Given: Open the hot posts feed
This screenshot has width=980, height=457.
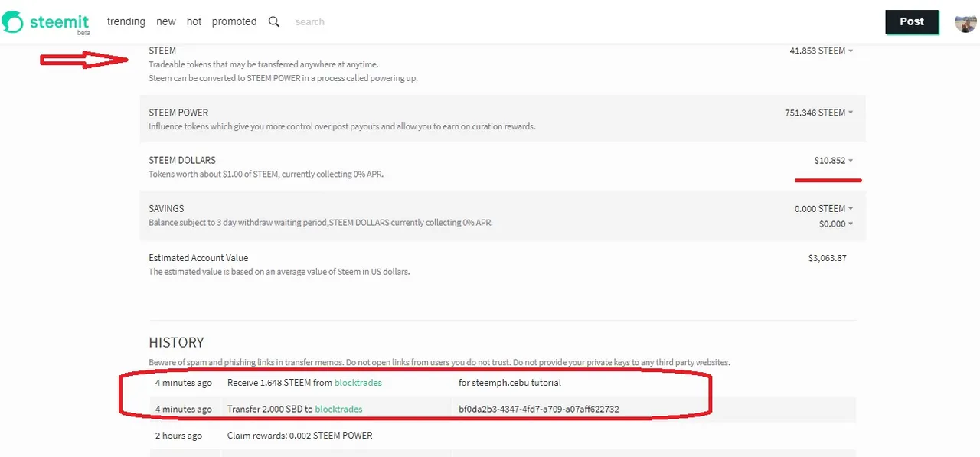Looking at the screenshot, I should coord(194,21).
